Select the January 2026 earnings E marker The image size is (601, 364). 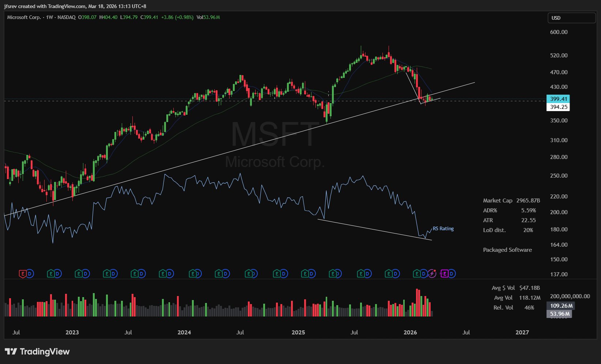(x=417, y=273)
